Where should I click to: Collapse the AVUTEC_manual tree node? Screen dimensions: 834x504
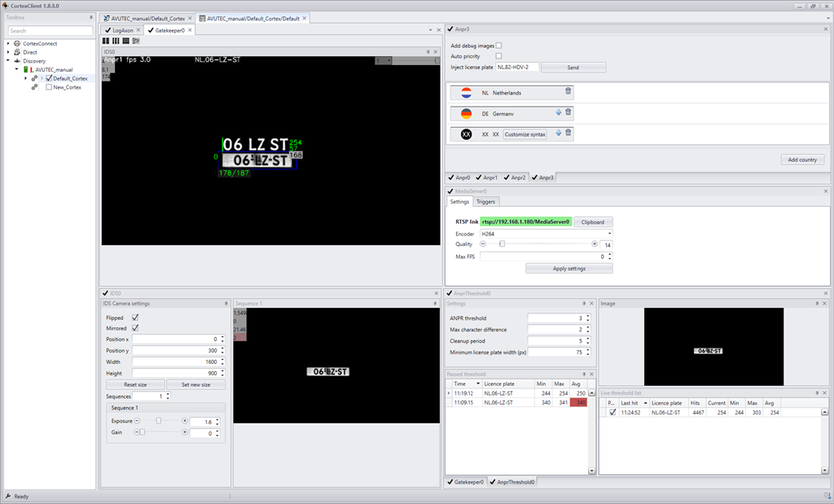[16, 69]
